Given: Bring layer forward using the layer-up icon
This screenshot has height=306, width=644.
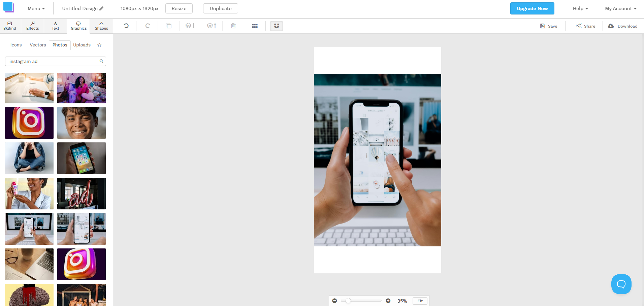Looking at the screenshot, I should pyautogui.click(x=212, y=26).
